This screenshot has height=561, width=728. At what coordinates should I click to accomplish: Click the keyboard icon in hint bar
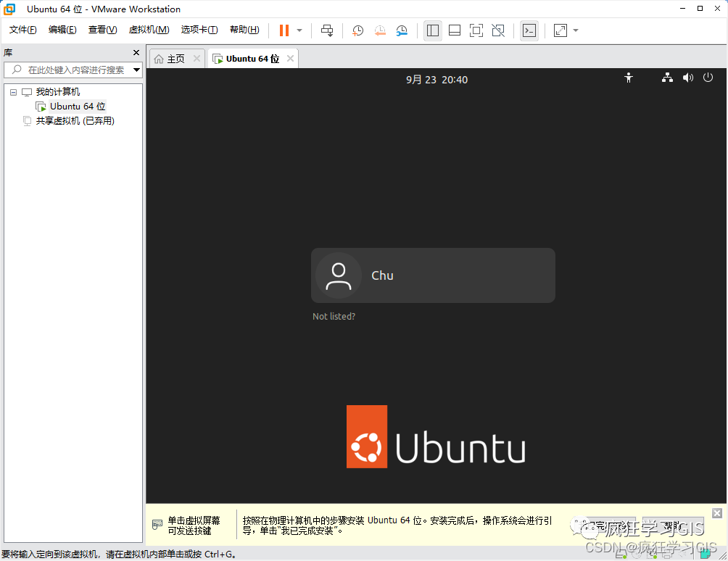click(x=157, y=525)
